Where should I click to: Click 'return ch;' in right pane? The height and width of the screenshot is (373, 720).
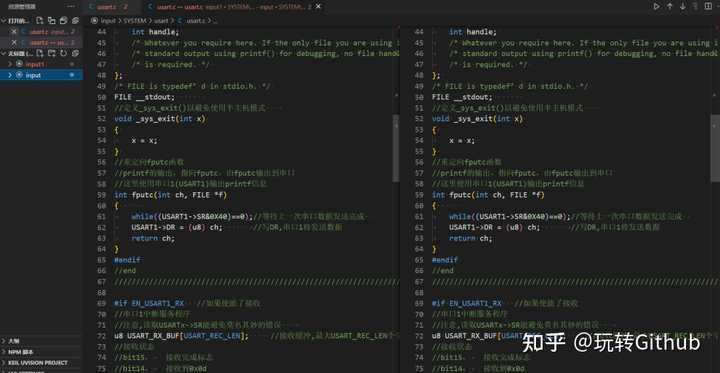click(471, 238)
